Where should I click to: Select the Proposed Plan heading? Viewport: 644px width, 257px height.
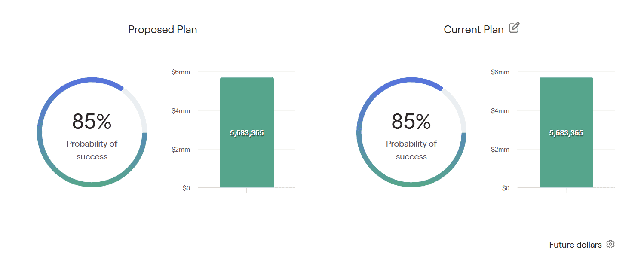(163, 29)
